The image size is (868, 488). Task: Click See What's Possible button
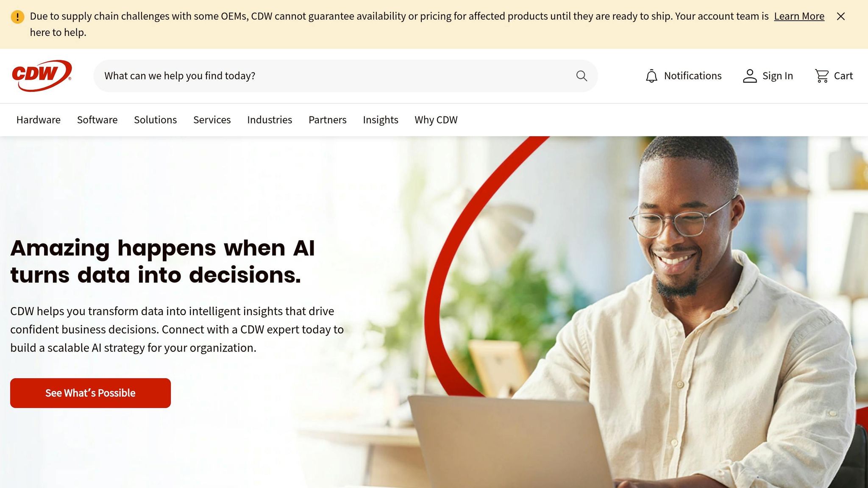[90, 393]
